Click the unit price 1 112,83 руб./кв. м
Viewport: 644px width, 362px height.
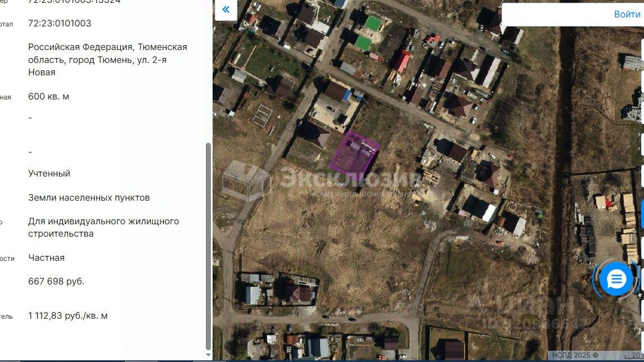tap(67, 316)
